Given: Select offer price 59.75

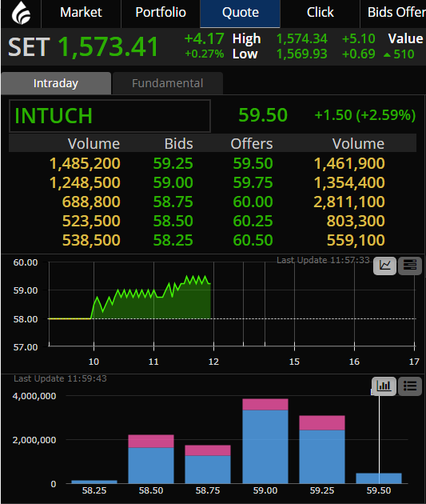Looking at the screenshot, I should (x=253, y=182).
